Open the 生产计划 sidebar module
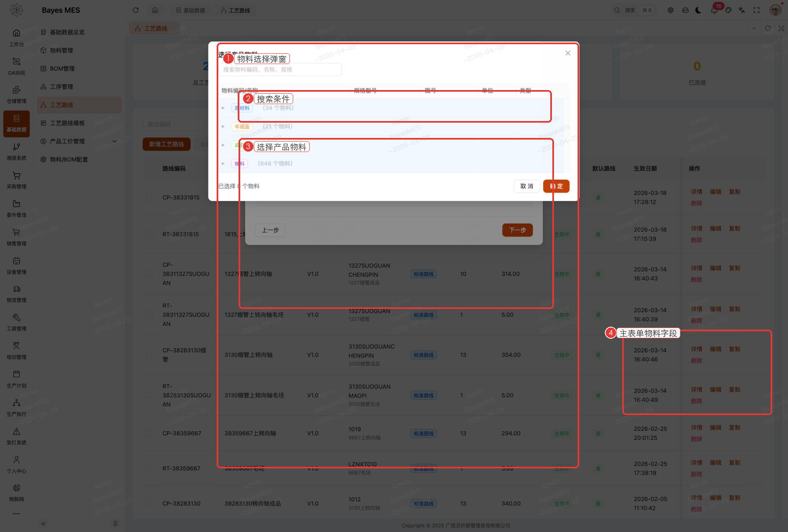This screenshot has height=532, width=788. tap(17, 379)
